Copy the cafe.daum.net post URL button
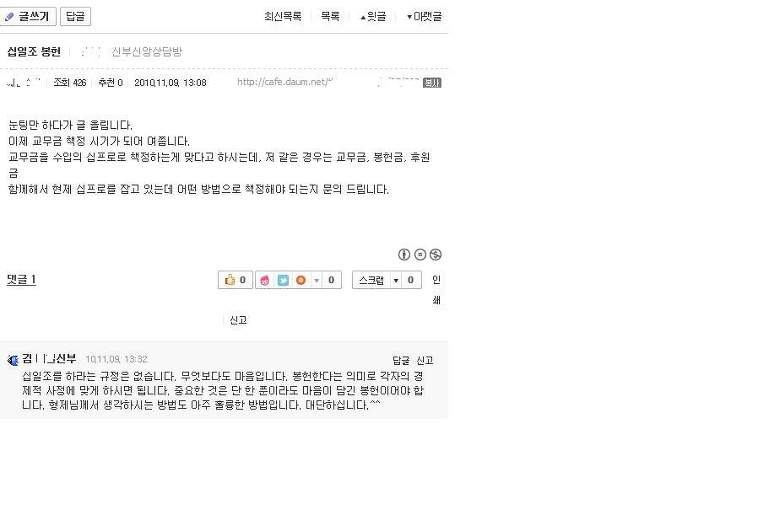 tap(432, 83)
